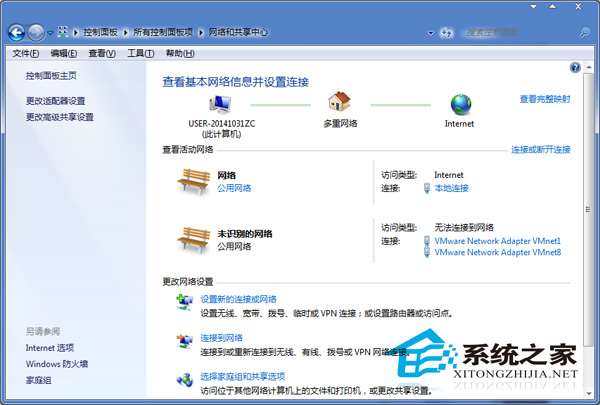
Task: Select 所有控制面板项 breadcrumb
Action: (x=163, y=33)
